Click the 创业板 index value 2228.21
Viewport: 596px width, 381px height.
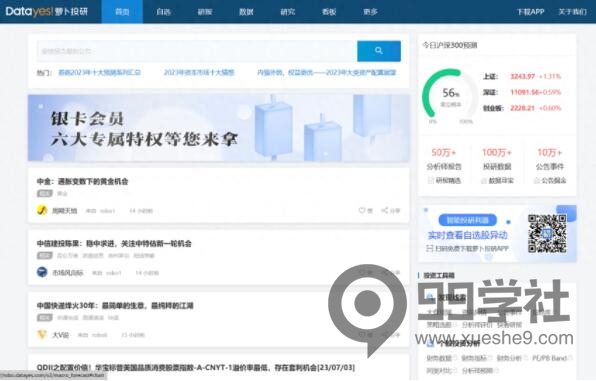pyautogui.click(x=522, y=108)
